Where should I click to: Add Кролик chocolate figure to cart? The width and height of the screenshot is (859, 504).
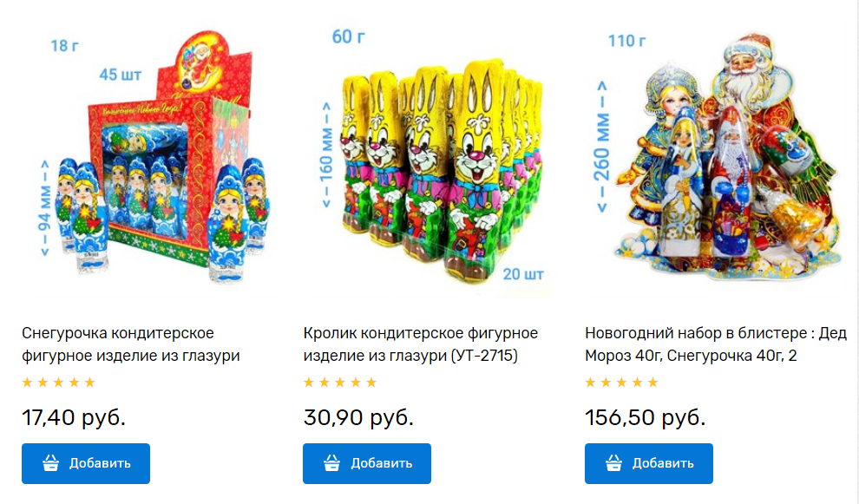click(x=367, y=463)
